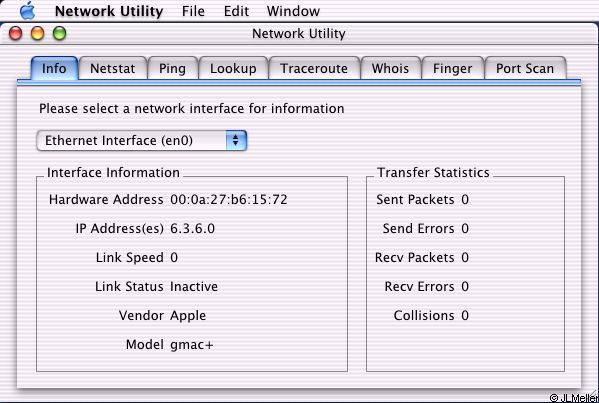Open the Apple menu

click(x=28, y=10)
